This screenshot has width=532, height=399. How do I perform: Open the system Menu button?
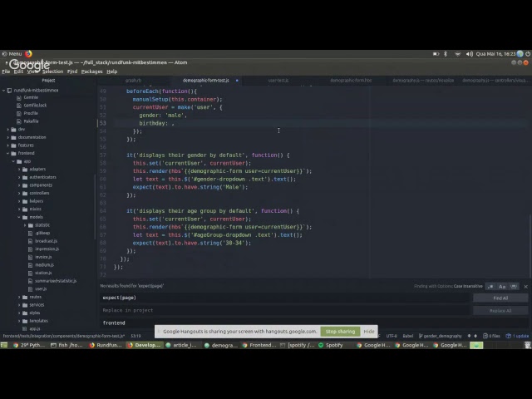pos(12,53)
